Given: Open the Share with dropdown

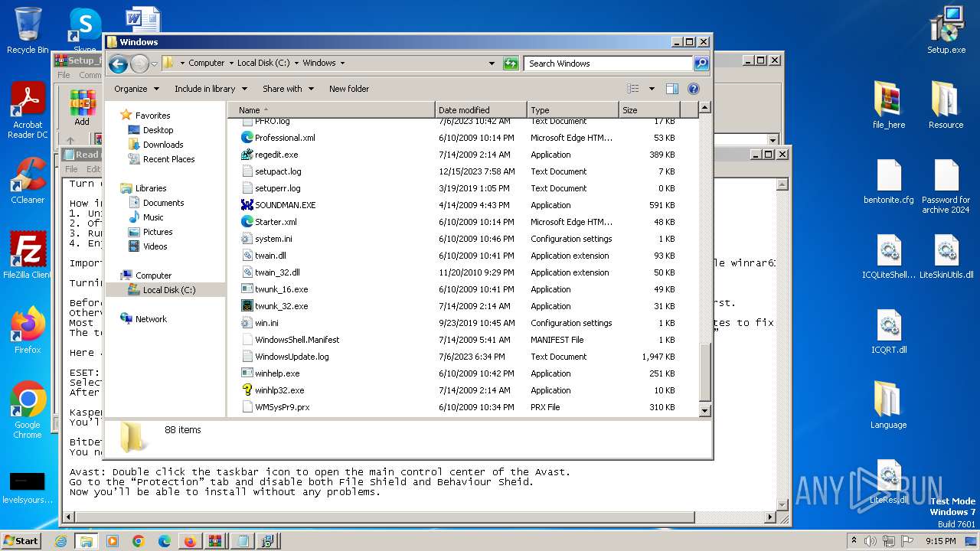Looking at the screenshot, I should click(x=288, y=89).
